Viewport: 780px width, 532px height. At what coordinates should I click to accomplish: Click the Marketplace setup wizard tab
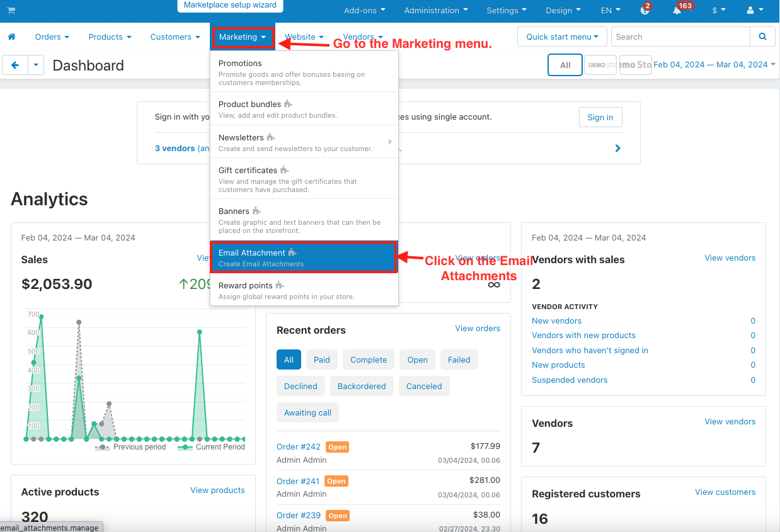[x=230, y=5]
